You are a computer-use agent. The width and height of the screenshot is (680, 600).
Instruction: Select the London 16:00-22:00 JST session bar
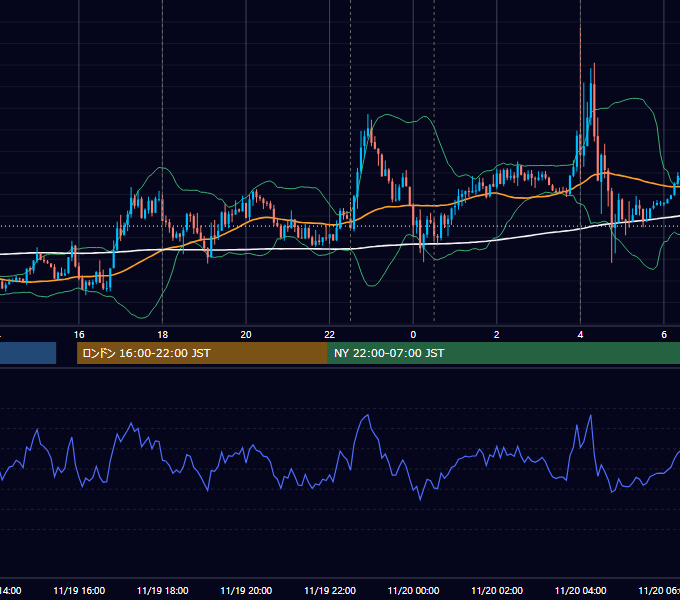coord(202,353)
